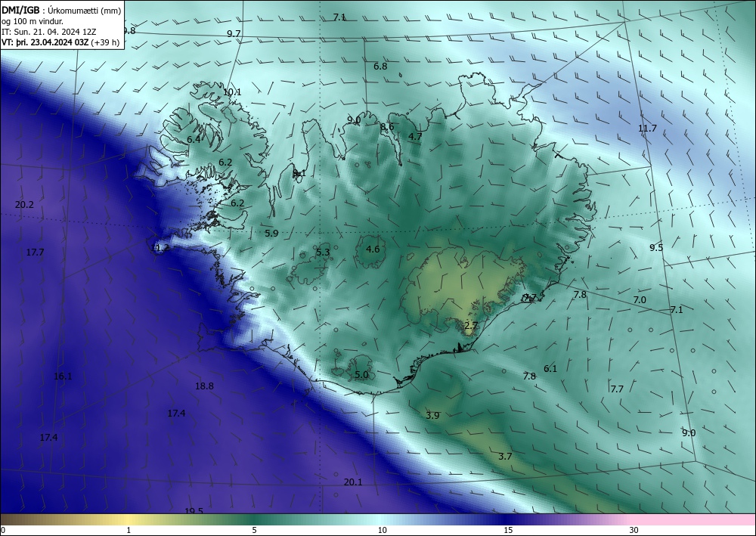Click the 10 label on color scale
The height and width of the screenshot is (536, 756).
(x=382, y=531)
